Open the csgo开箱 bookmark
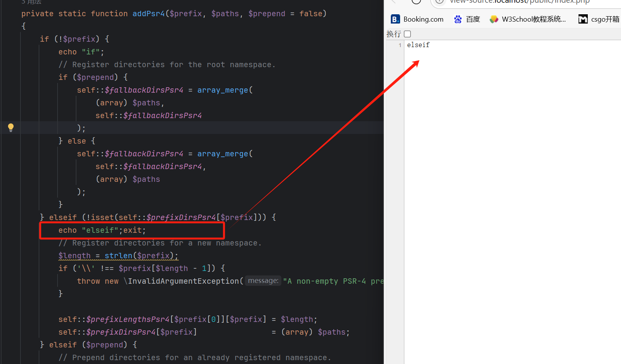The height and width of the screenshot is (364, 621). (599, 19)
